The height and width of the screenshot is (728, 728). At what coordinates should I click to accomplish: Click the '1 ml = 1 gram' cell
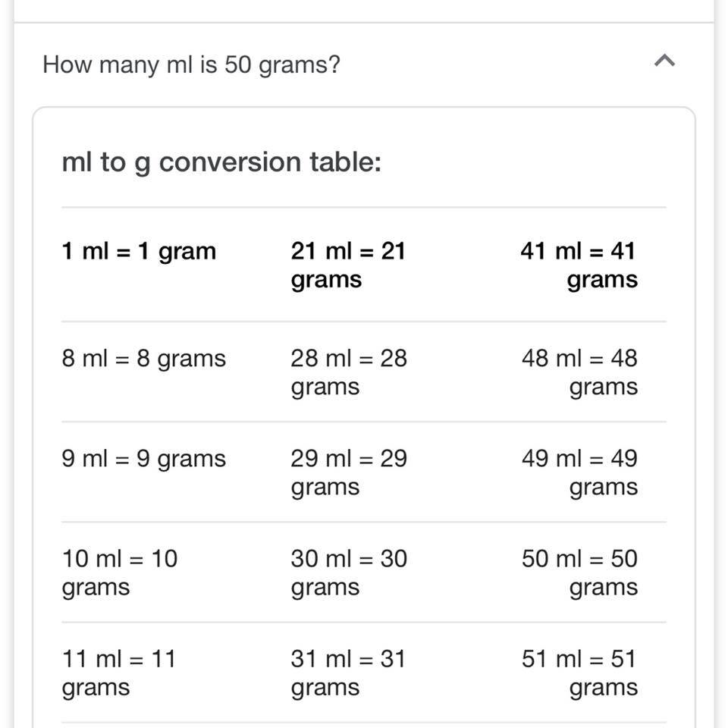(x=139, y=251)
